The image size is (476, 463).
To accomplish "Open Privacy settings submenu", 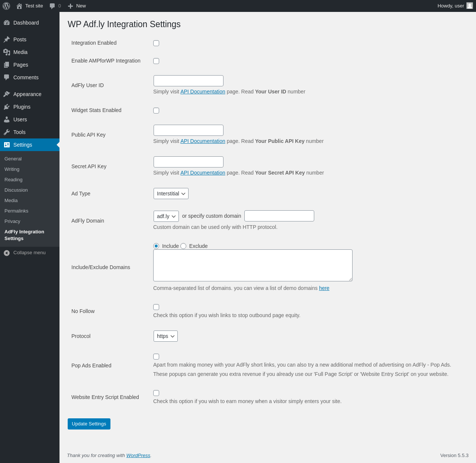I will (x=12, y=221).
